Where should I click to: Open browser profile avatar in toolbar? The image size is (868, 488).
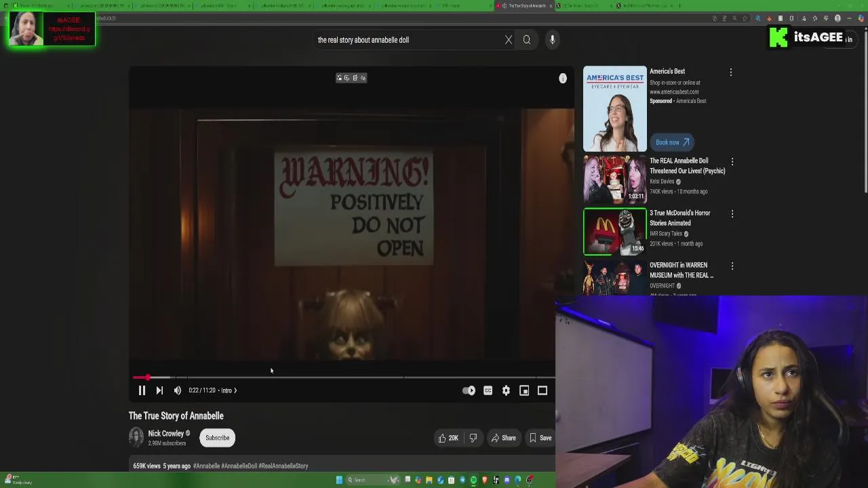pos(837,18)
